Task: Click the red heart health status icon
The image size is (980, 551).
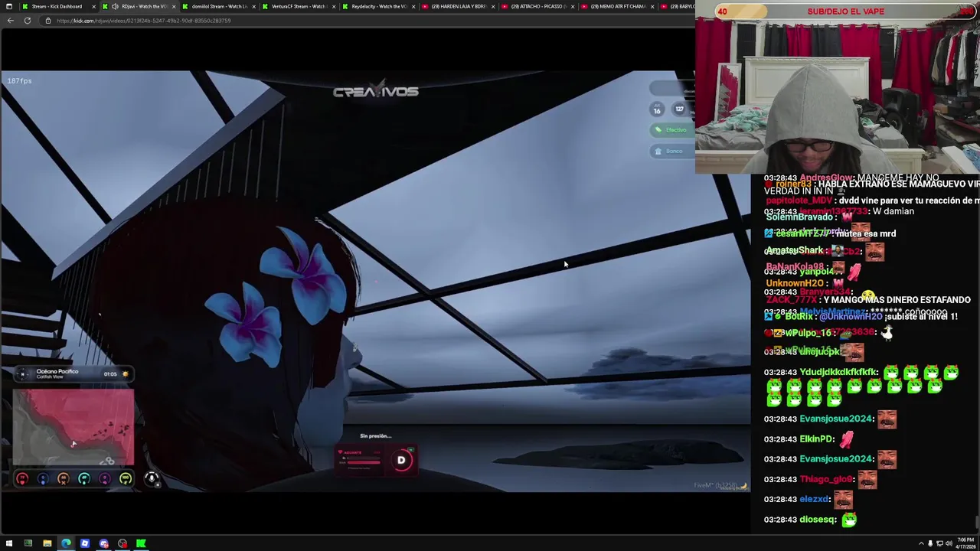Action: (x=22, y=479)
